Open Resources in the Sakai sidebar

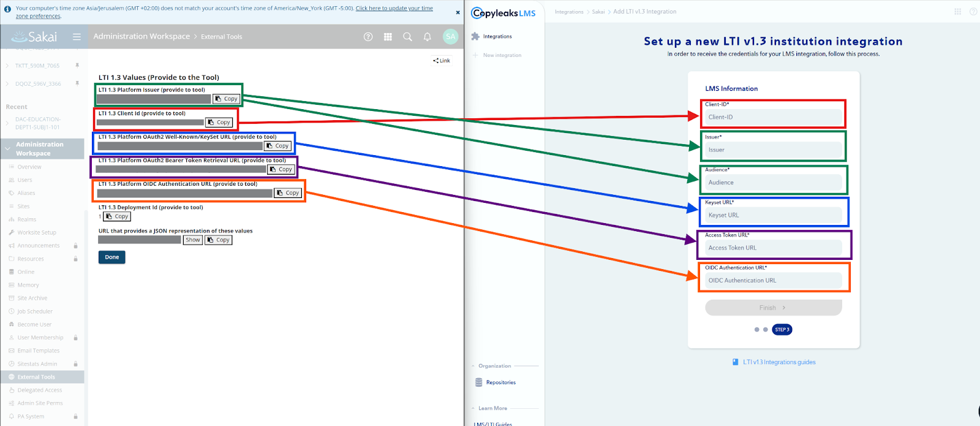(x=31, y=259)
